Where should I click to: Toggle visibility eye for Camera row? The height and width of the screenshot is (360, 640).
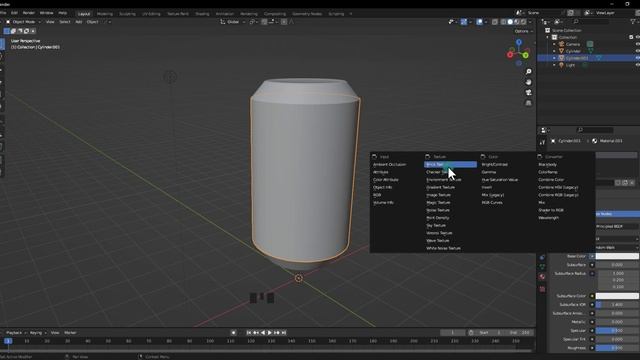(x=638, y=44)
